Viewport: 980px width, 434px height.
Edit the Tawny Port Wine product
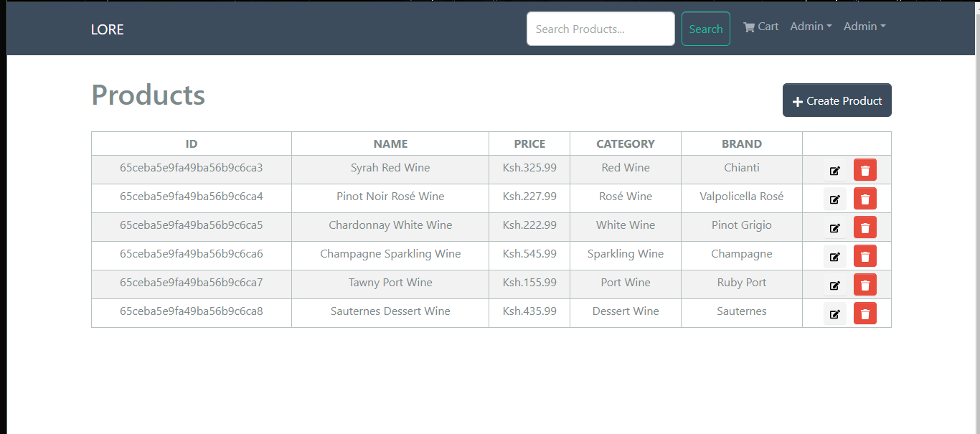pos(834,286)
